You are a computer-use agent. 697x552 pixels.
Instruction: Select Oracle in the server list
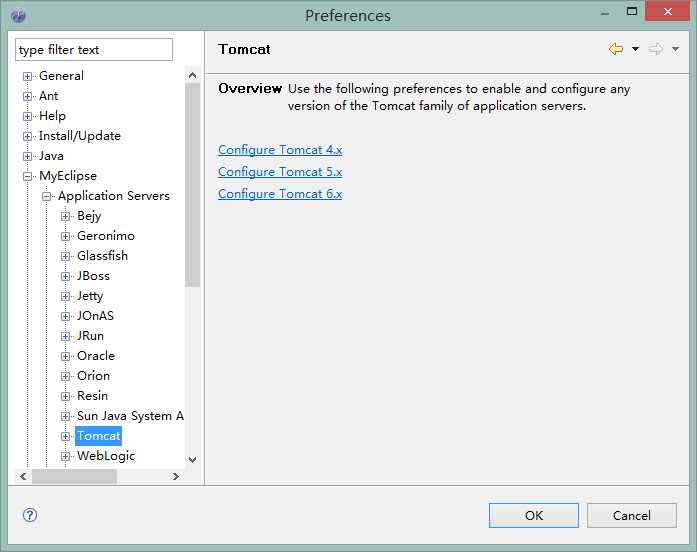coord(96,356)
